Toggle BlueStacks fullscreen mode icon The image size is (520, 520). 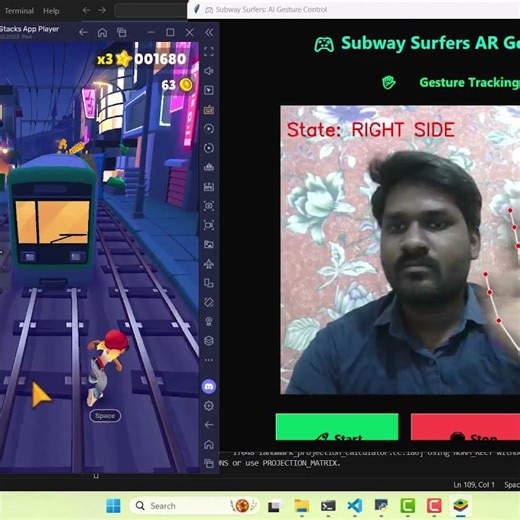(x=209, y=52)
